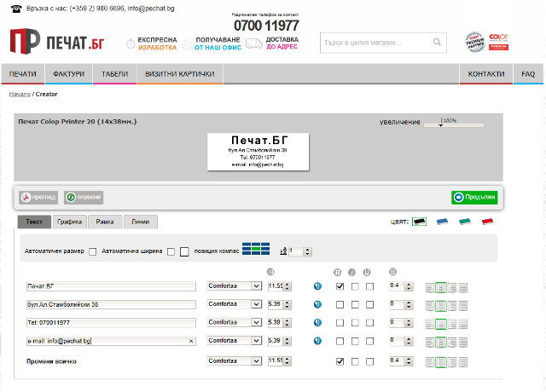
Task: Click the blue paragraph icon for Печат.БГ row
Action: click(x=317, y=286)
